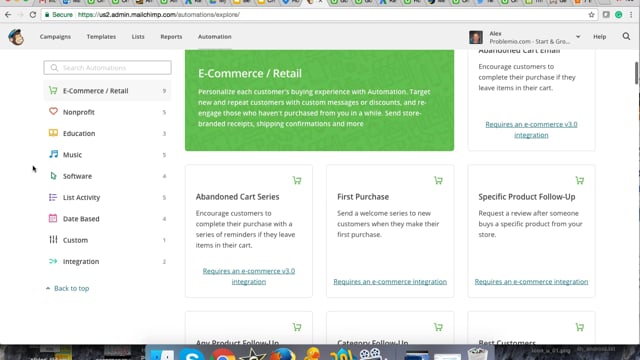This screenshot has height=360, width=640.
Task: Select the Software category
Action: click(x=107, y=176)
